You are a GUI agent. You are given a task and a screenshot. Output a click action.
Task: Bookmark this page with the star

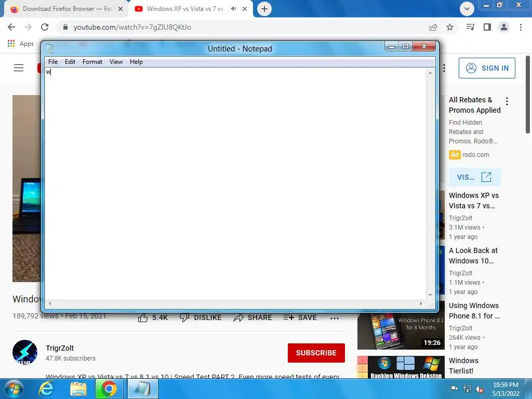(450, 27)
